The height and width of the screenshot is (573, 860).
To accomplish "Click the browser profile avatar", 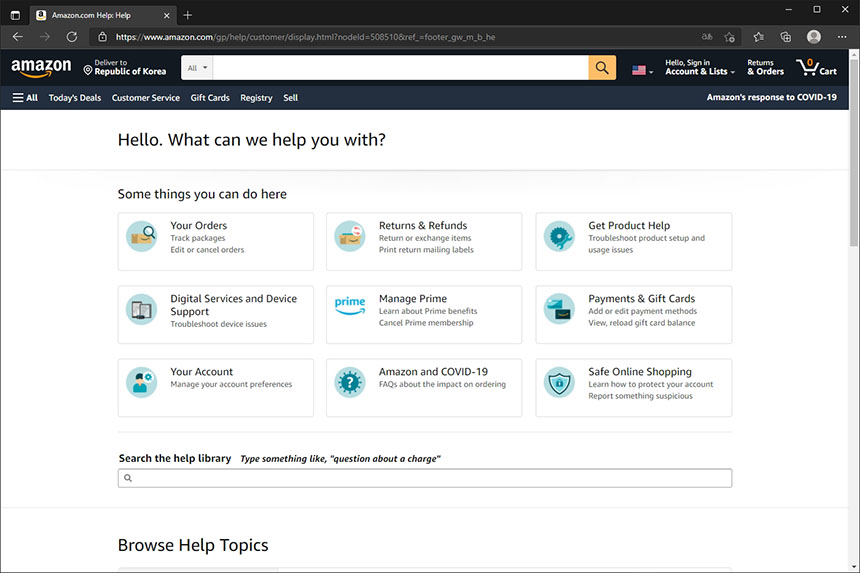I will [814, 37].
